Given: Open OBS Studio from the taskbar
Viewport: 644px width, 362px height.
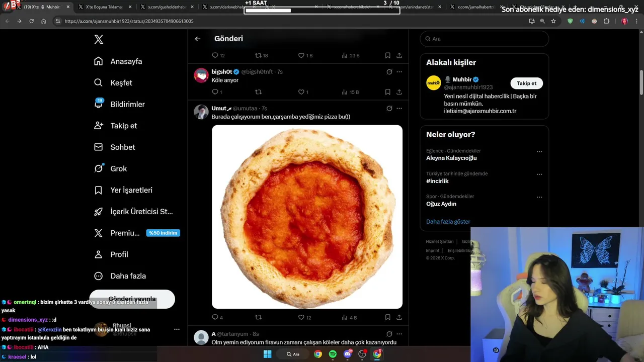Looking at the screenshot, I should [362, 354].
